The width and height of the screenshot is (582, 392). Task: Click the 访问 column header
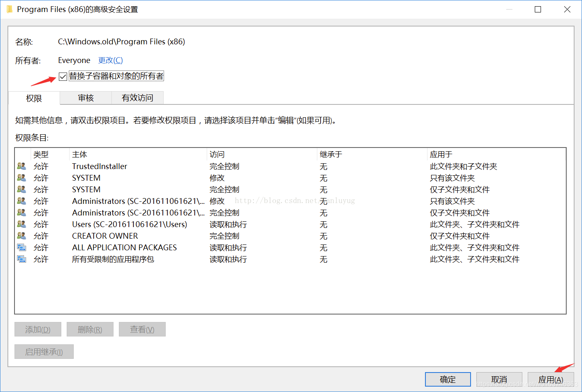pyautogui.click(x=217, y=155)
